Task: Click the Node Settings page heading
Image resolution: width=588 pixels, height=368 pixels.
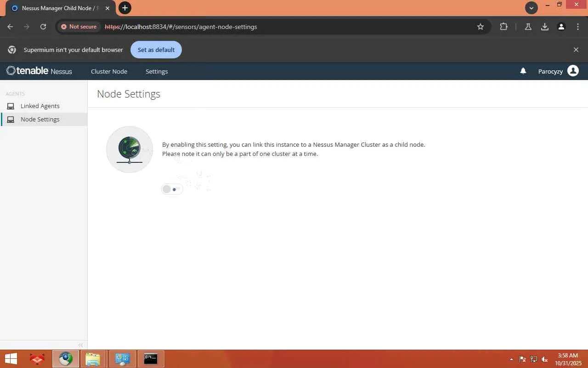Action: coord(129,94)
